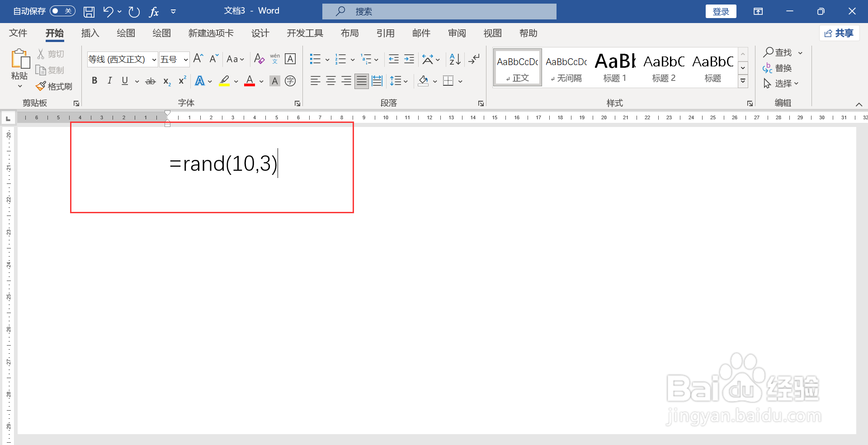Open the font size dropdown (五号)

coord(186,60)
